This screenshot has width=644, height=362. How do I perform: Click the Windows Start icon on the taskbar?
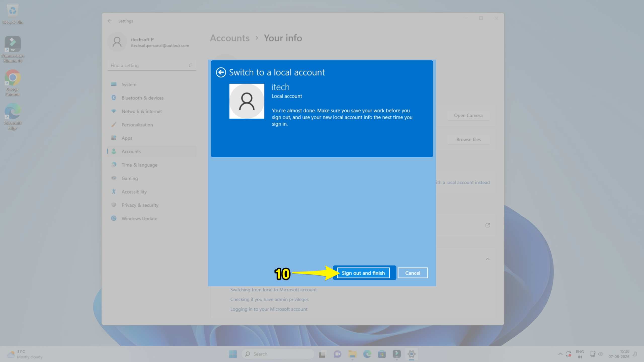[233, 354]
